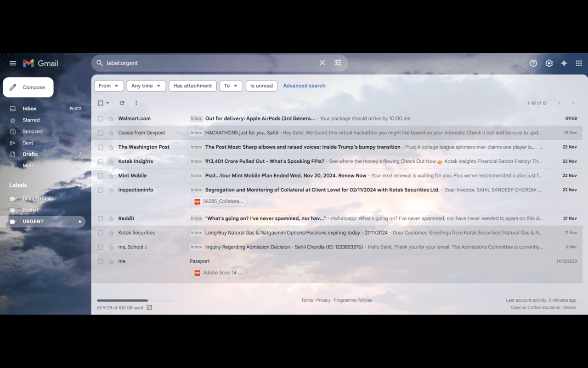This screenshot has width=588, height=368.
Task: Clear the search with the X icon
Action: pyautogui.click(x=322, y=63)
